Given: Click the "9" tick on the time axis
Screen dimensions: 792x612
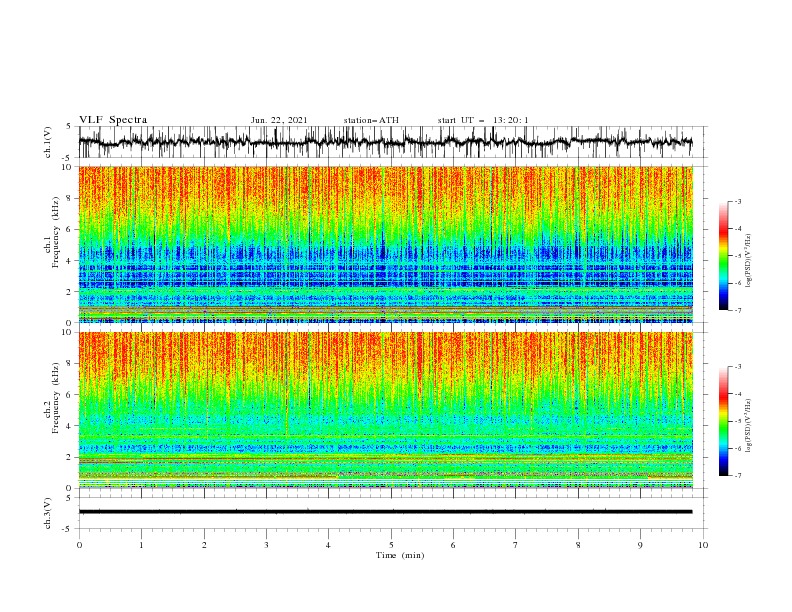Looking at the screenshot, I should click(640, 545).
